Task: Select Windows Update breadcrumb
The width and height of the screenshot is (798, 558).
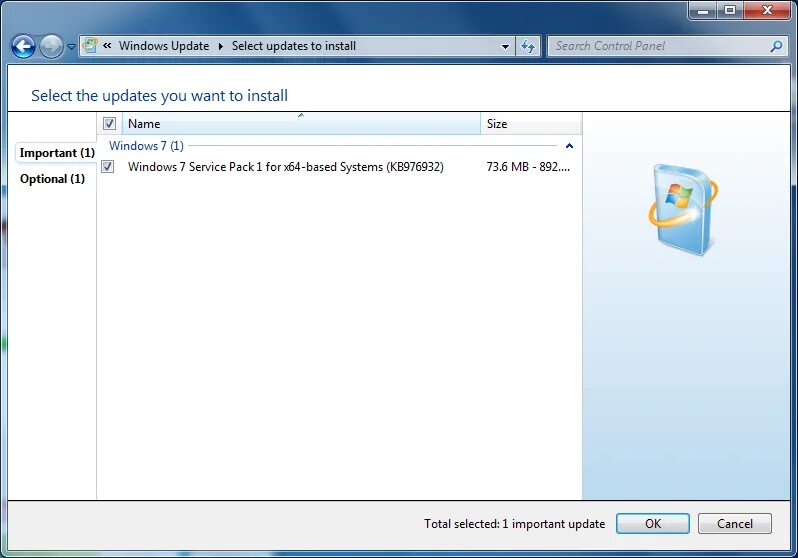Action: [x=164, y=46]
